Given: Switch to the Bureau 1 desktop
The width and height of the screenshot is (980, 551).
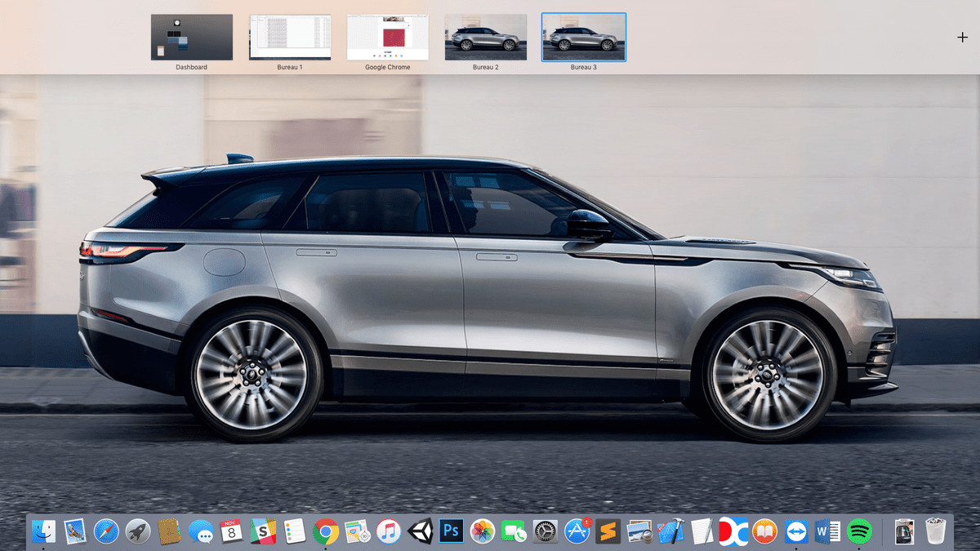Looking at the screenshot, I should [289, 38].
